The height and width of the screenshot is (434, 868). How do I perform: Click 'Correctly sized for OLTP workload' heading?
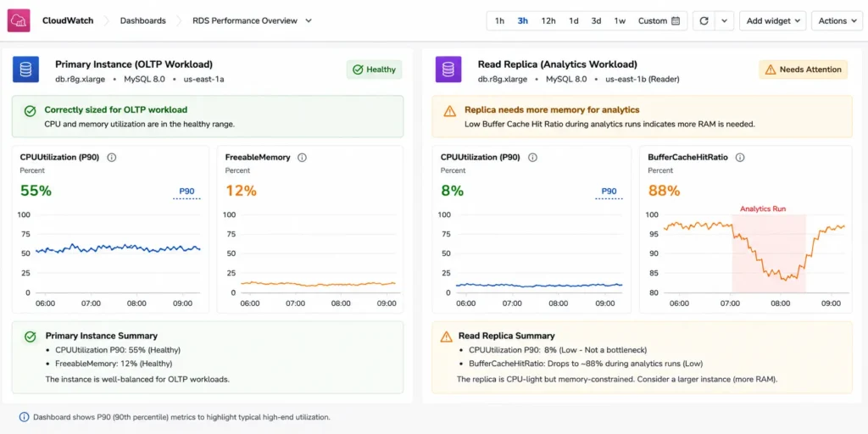pyautogui.click(x=115, y=110)
